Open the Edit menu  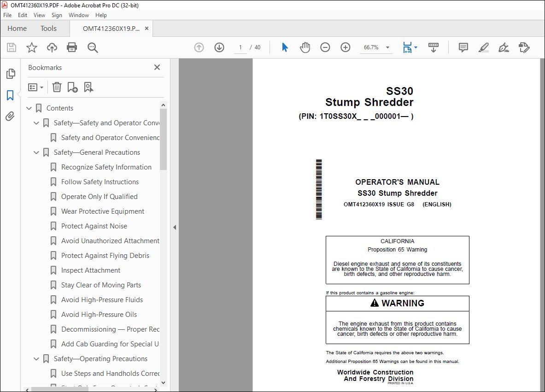[x=23, y=15]
